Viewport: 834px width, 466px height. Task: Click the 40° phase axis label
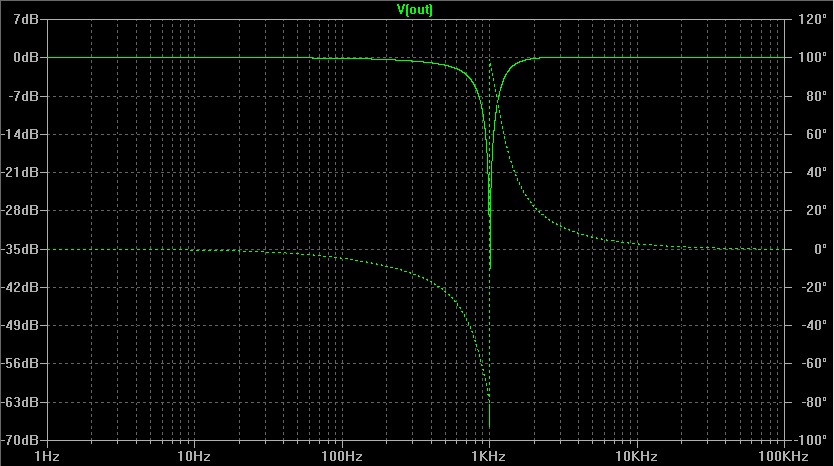click(816, 172)
